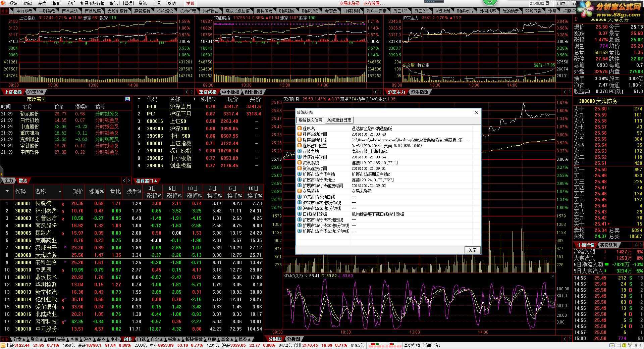Select stock row 300017 网宿科技
This screenshot has height=349, width=644.
tap(132, 321)
